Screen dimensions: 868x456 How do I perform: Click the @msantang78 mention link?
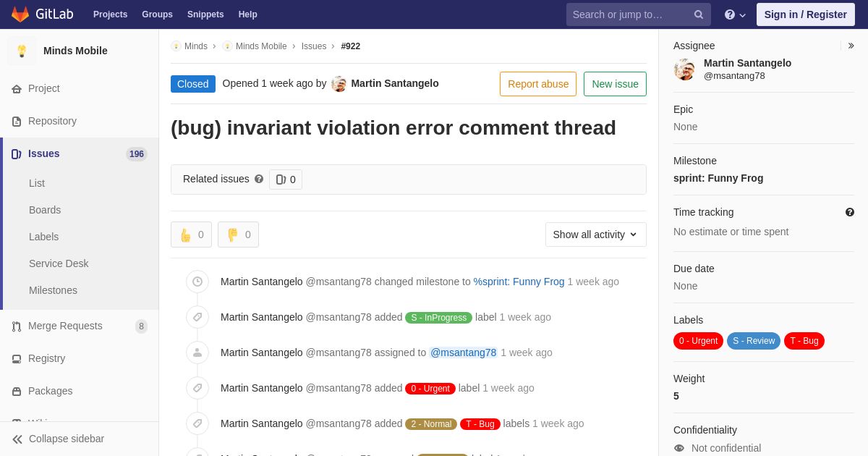pyautogui.click(x=464, y=352)
